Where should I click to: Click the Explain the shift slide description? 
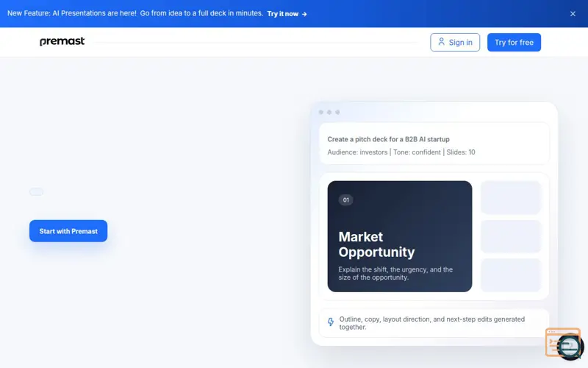395,273
